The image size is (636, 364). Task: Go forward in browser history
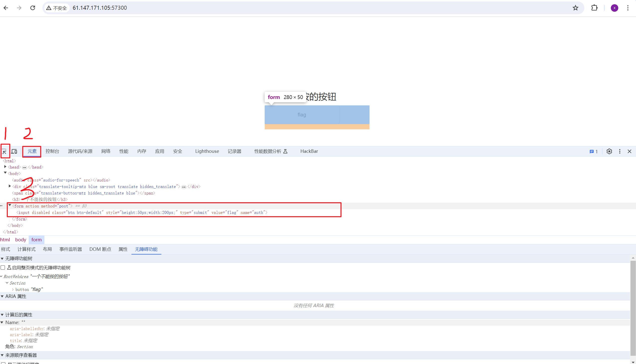click(x=19, y=8)
